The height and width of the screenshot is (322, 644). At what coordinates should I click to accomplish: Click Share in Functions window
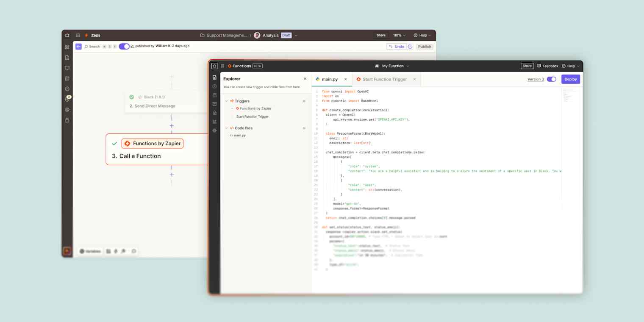tap(527, 66)
